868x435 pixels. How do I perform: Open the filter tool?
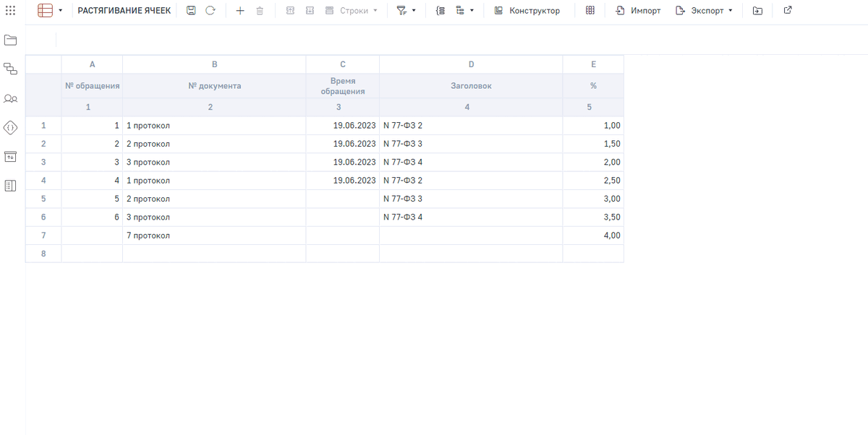(401, 11)
